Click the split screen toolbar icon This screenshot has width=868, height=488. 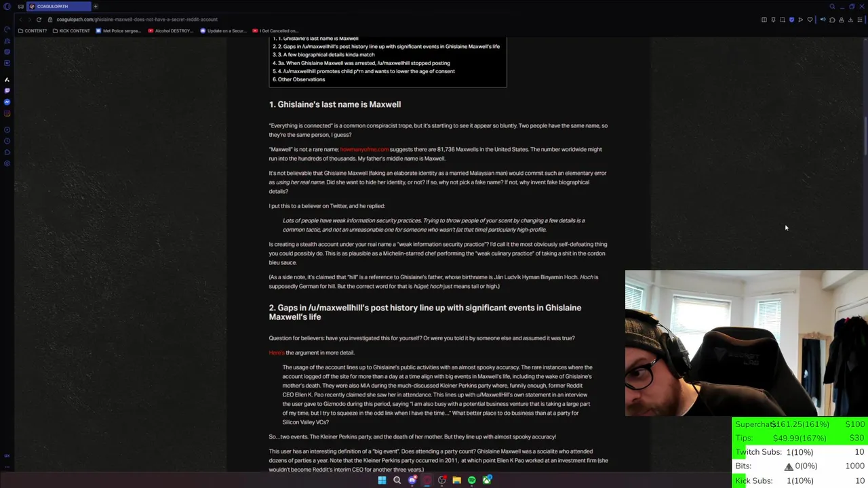pyautogui.click(x=764, y=20)
